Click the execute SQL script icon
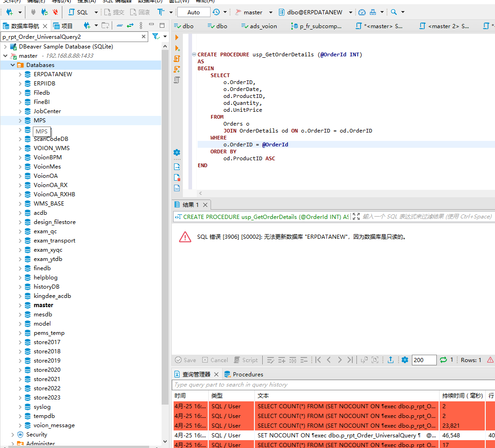 pos(177,59)
